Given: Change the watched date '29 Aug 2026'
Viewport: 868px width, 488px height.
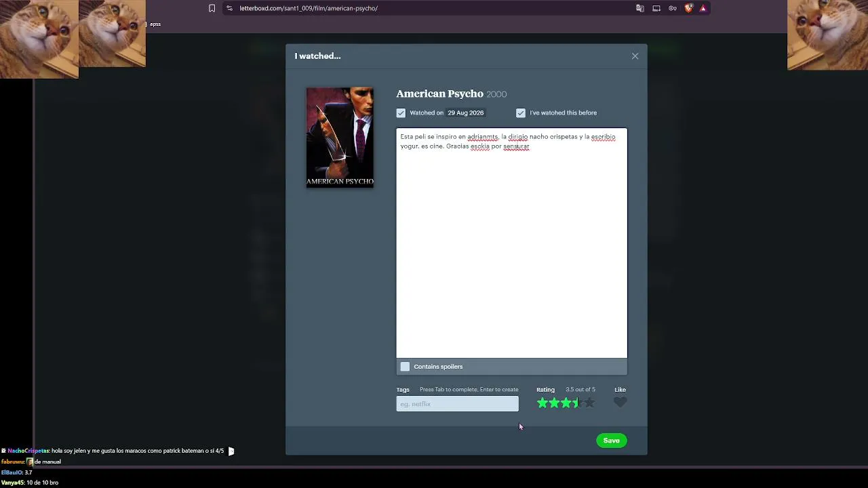Looking at the screenshot, I should coord(465,113).
